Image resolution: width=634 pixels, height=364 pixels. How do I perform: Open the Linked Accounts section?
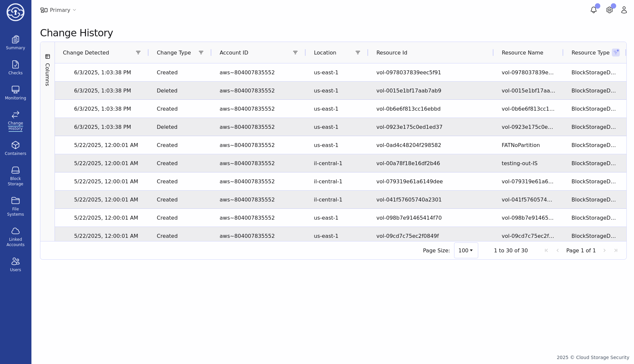coord(16,237)
